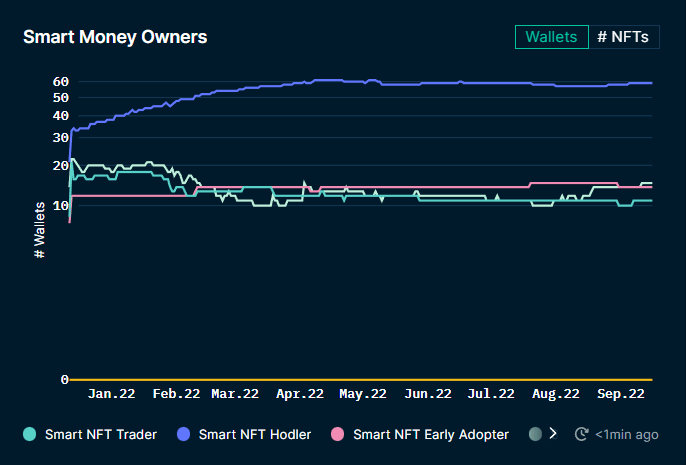Click the Jun.22 axis label
686x465 pixels.
coord(428,394)
